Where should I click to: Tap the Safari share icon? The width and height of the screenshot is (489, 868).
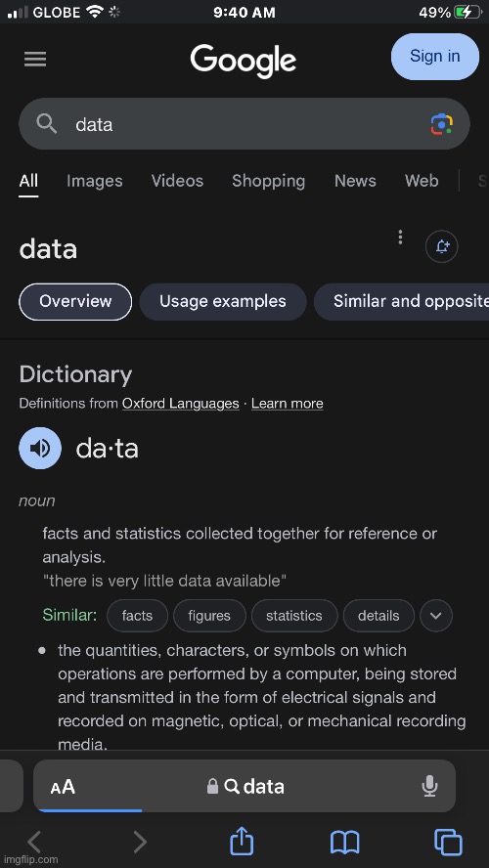pyautogui.click(x=242, y=842)
